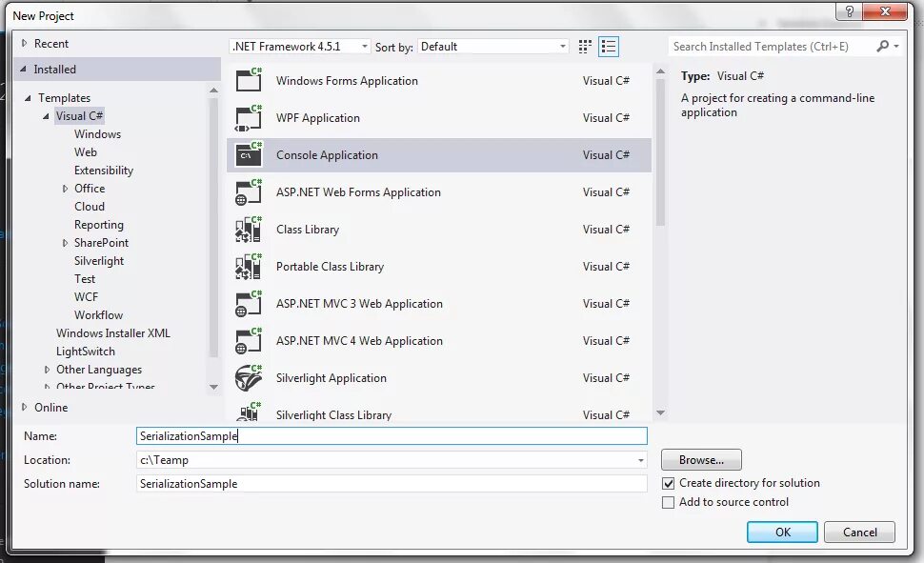Open the Sort by Default dropdown
Screen dimensions: 924x563
click(x=492, y=46)
